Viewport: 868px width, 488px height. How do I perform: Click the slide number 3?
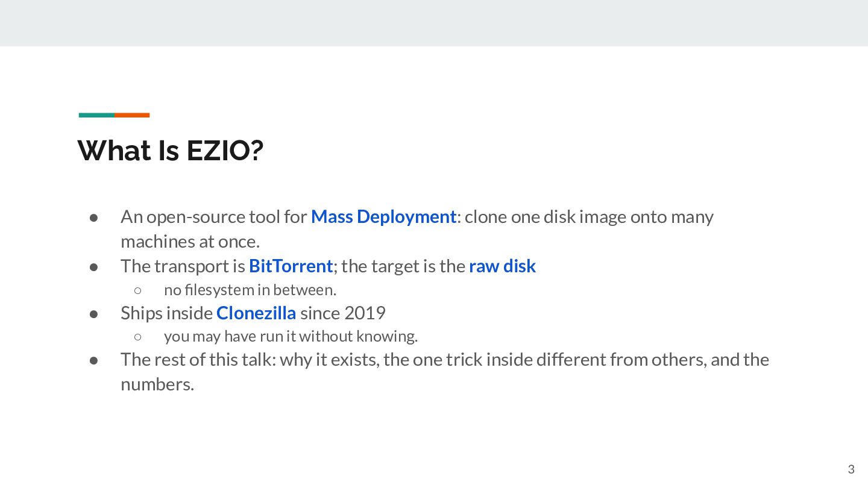851,470
